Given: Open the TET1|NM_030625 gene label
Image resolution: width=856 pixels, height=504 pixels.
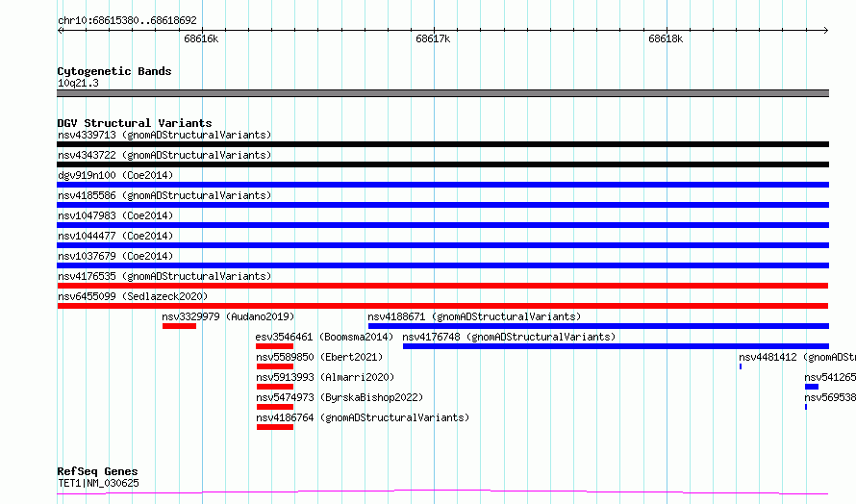Looking at the screenshot, I should 98,483.
